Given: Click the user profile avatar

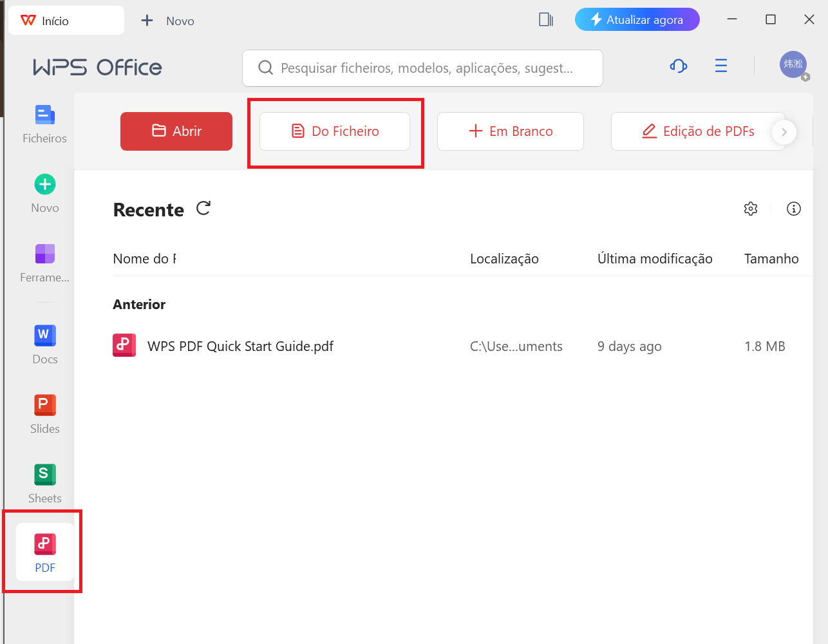Looking at the screenshot, I should [793, 64].
